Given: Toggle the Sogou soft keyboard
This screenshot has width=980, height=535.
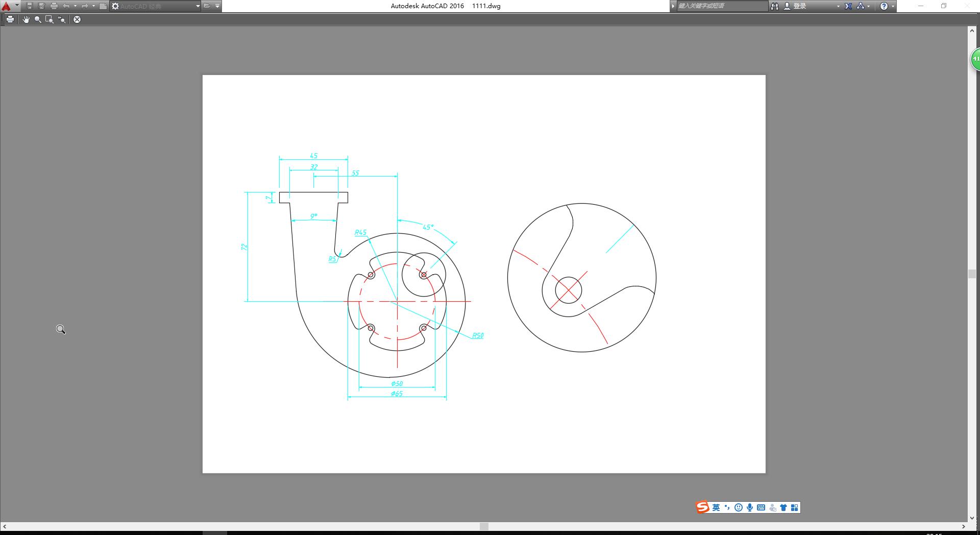Looking at the screenshot, I should pos(761,507).
